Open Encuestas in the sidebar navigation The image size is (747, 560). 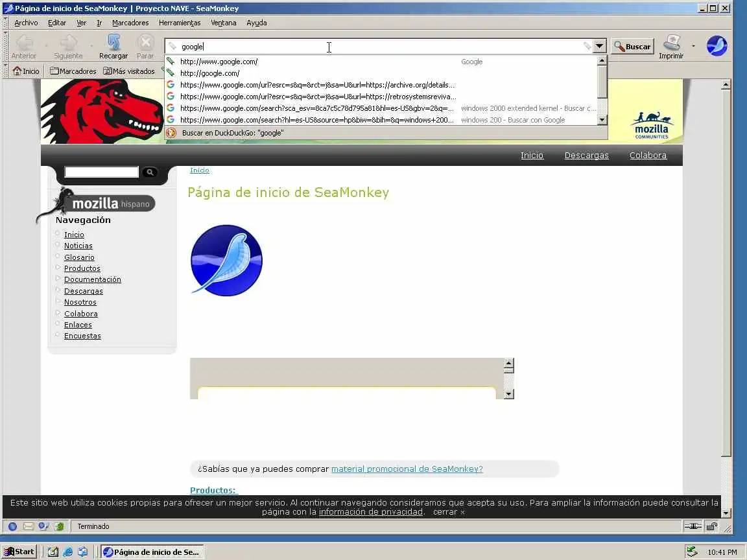82,336
